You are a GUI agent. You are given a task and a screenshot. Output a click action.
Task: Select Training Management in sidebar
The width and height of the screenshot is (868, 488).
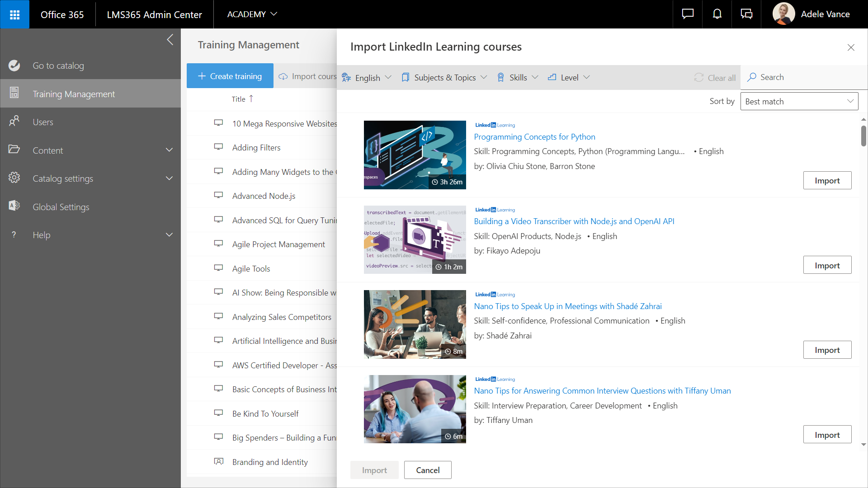click(x=74, y=94)
